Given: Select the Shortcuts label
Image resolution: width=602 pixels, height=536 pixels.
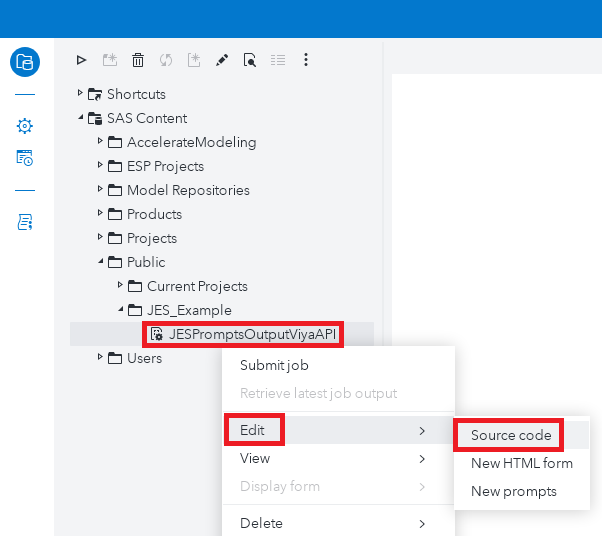Looking at the screenshot, I should (136, 94).
